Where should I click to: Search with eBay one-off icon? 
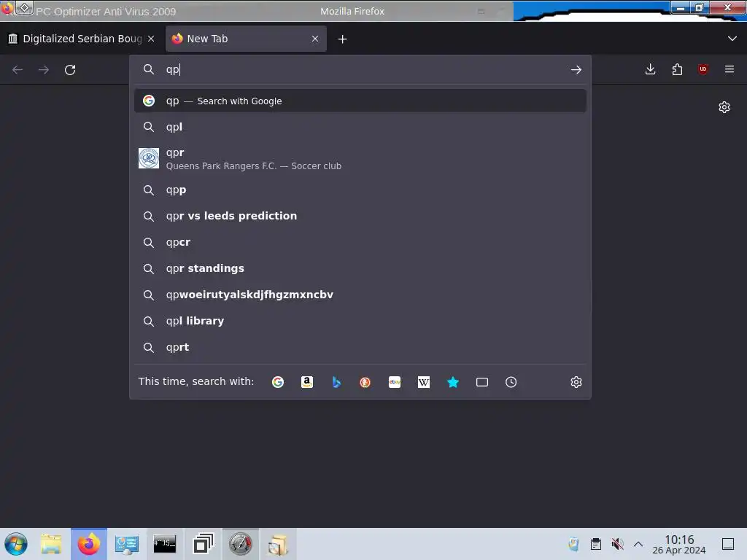[x=395, y=382]
